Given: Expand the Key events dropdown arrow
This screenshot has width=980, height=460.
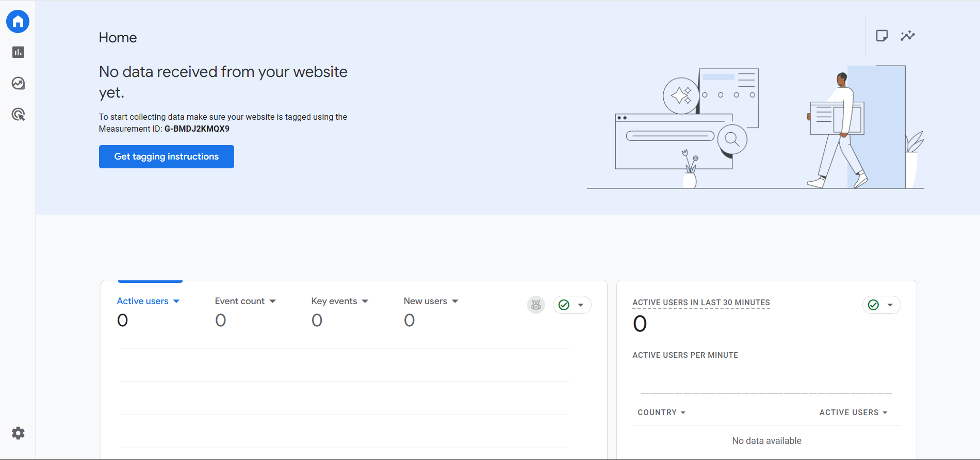Looking at the screenshot, I should pyautogui.click(x=365, y=302).
